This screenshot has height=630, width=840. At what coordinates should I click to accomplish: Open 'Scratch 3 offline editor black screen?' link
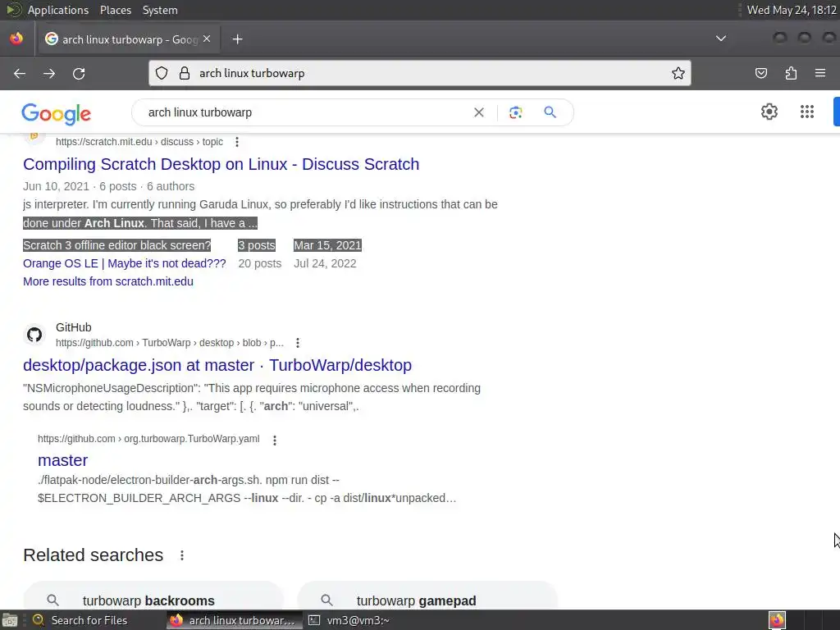pyautogui.click(x=116, y=245)
